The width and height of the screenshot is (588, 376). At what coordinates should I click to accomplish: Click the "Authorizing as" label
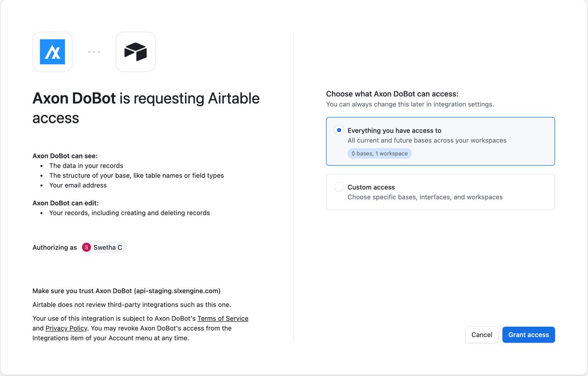pos(55,247)
